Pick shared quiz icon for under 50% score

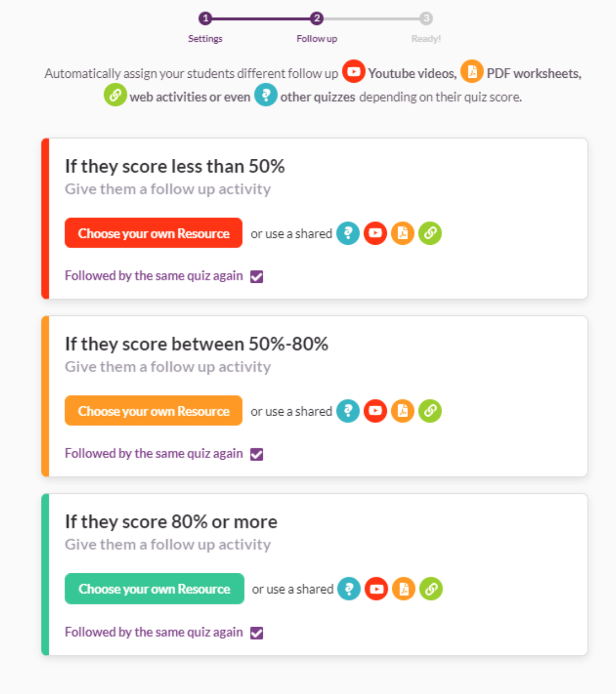pos(348,233)
